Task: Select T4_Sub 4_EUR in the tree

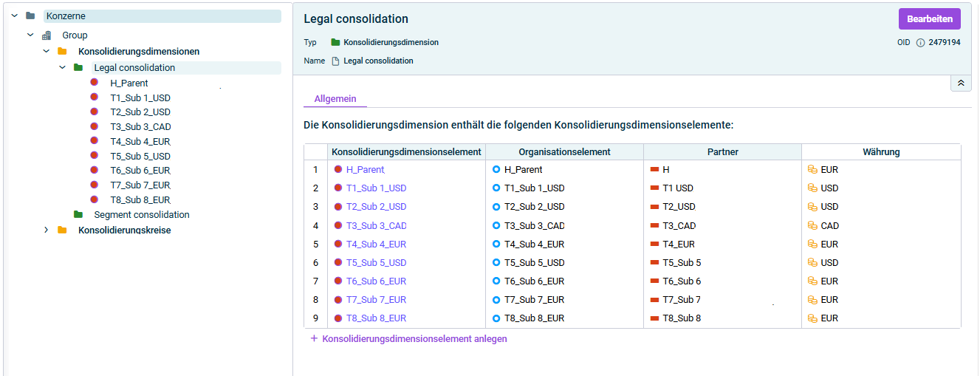Action: click(140, 141)
